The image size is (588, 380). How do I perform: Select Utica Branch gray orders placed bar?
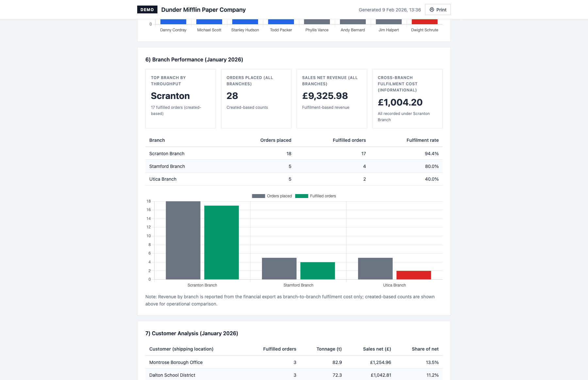coord(375,269)
